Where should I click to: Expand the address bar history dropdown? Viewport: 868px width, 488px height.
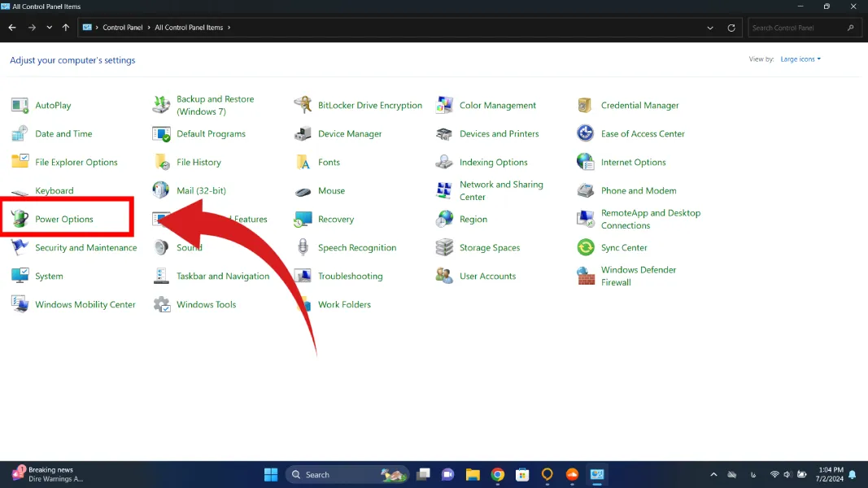point(711,28)
